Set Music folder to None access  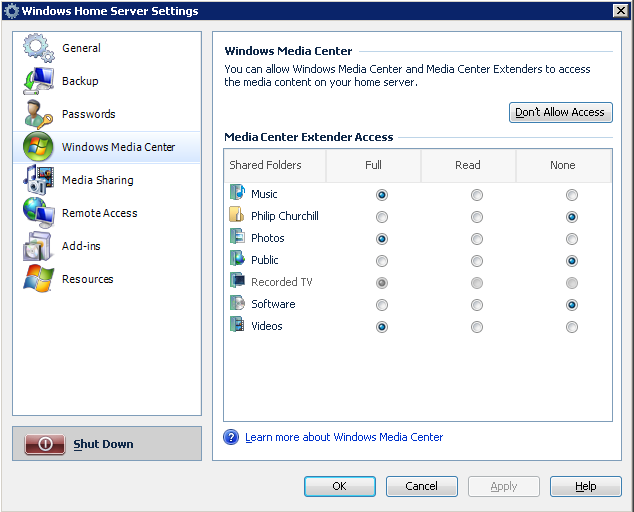[572, 195]
